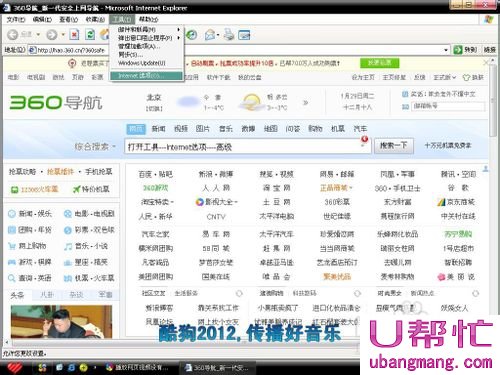The image size is (500, 375).
Task: Switch to the 军事 news tab
Action: click(105, 295)
